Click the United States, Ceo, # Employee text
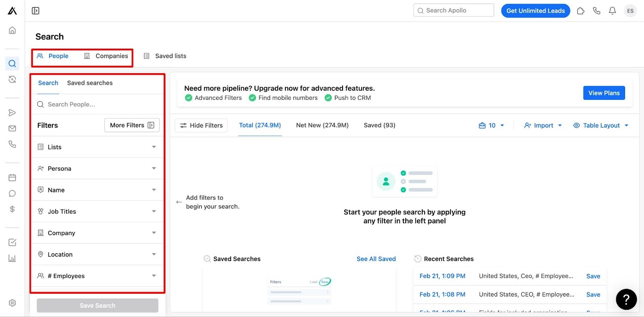The image size is (644, 317). click(526, 276)
